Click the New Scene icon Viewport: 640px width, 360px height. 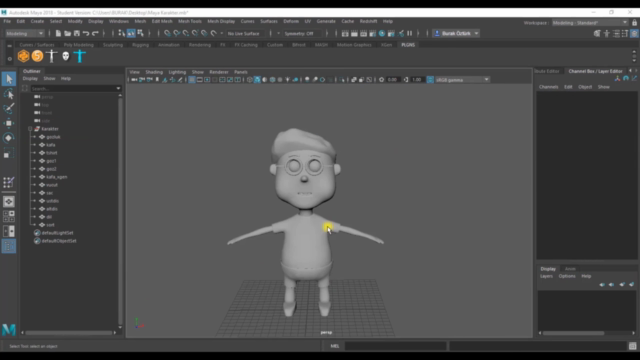pyautogui.click(x=58, y=33)
